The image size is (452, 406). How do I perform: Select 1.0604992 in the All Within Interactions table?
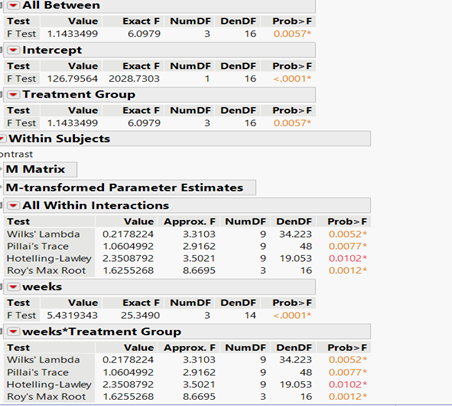(128, 247)
